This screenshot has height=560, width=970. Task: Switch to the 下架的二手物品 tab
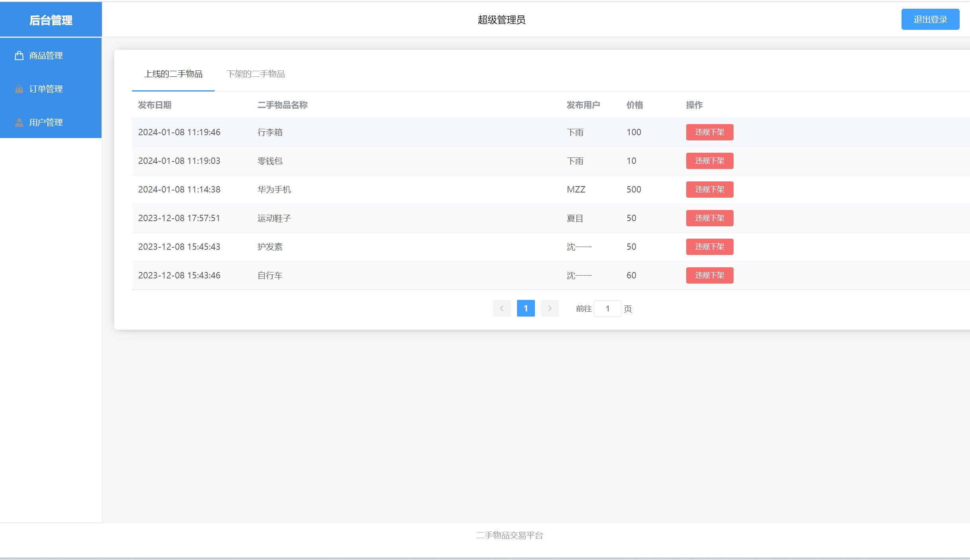click(255, 74)
